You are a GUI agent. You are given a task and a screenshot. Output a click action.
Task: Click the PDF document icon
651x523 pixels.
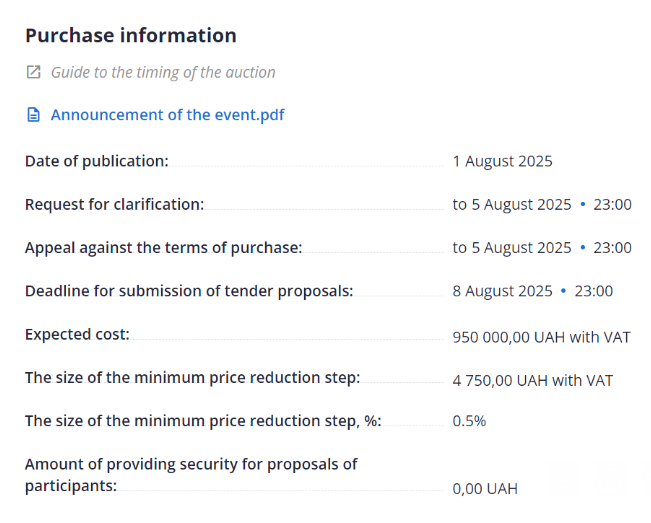[33, 115]
